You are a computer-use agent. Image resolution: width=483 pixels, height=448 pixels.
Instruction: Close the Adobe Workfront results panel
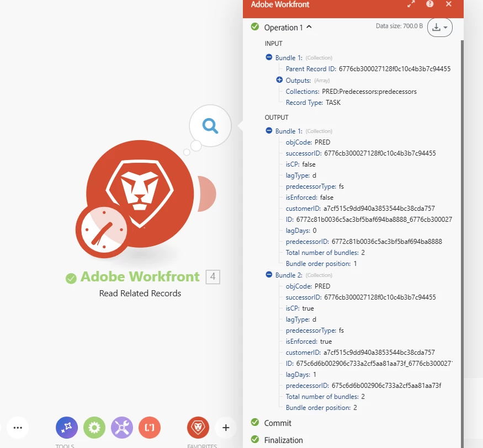[x=448, y=4]
